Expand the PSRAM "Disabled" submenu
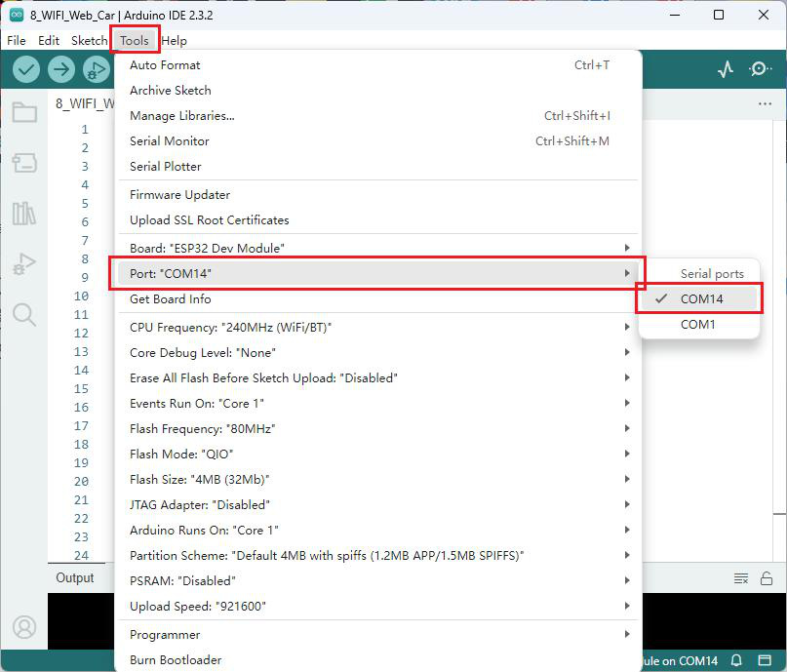Image resolution: width=787 pixels, height=672 pixels. point(378,580)
